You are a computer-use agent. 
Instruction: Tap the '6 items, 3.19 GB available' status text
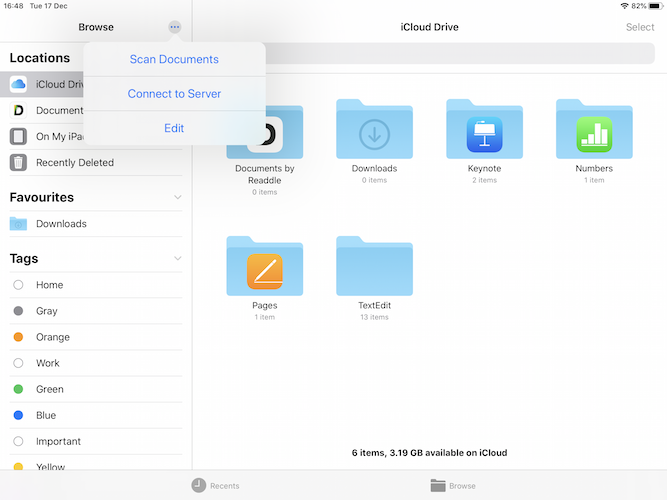(x=429, y=453)
